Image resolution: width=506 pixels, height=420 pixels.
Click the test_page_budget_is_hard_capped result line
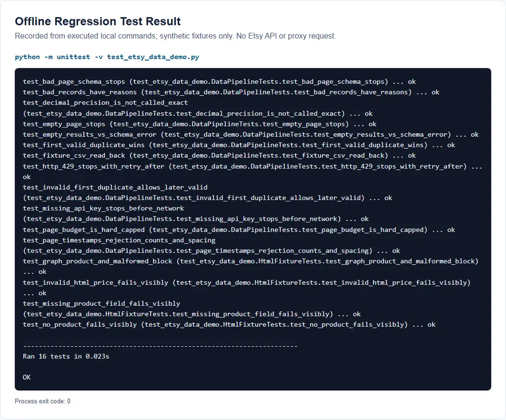[239, 230]
